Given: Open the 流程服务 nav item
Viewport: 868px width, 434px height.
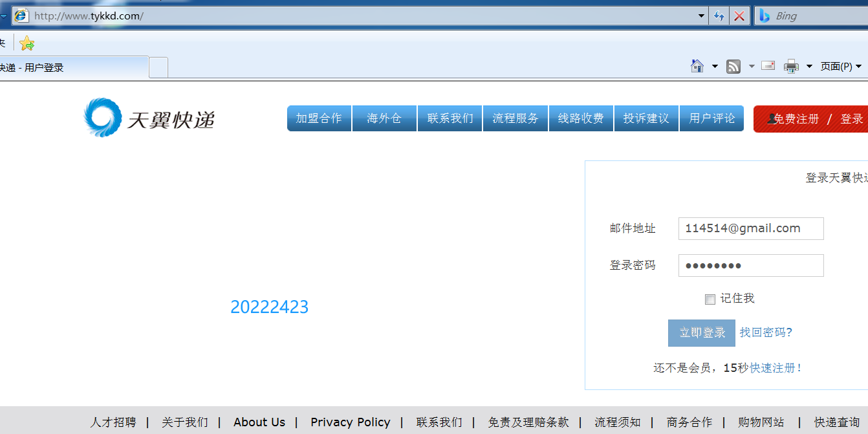Looking at the screenshot, I should (515, 118).
